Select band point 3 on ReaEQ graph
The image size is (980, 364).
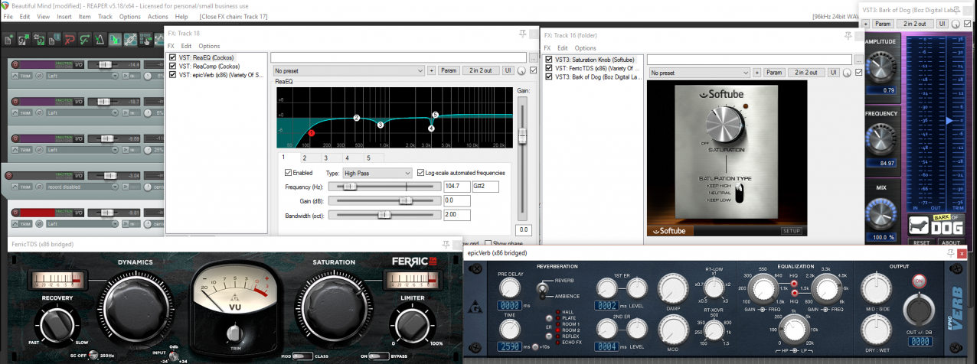[x=381, y=125]
